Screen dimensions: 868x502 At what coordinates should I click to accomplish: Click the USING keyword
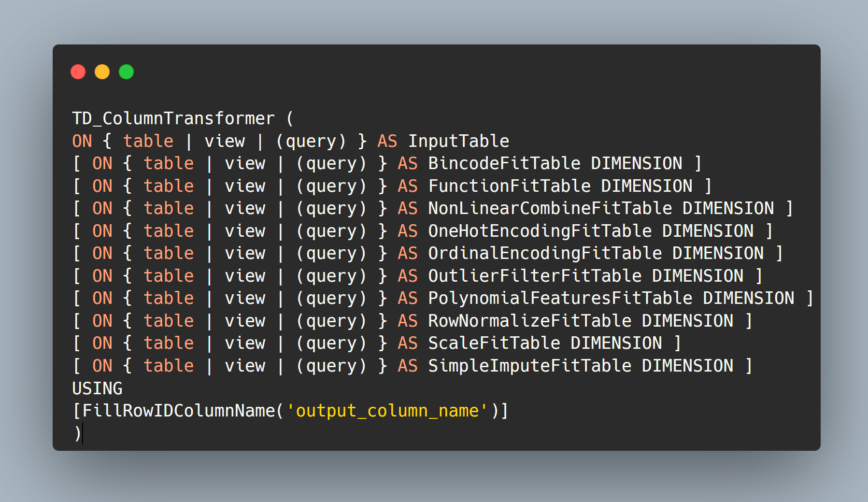pyautogui.click(x=97, y=388)
